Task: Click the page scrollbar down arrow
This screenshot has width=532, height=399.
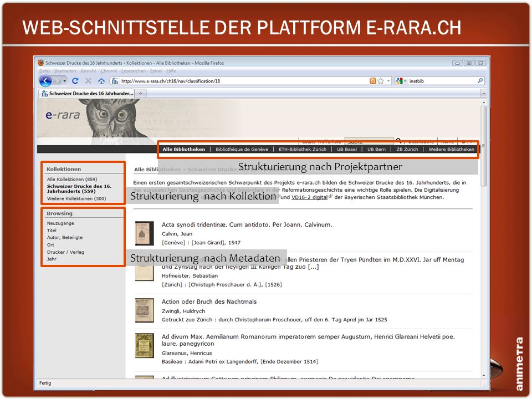Action: coord(484,376)
